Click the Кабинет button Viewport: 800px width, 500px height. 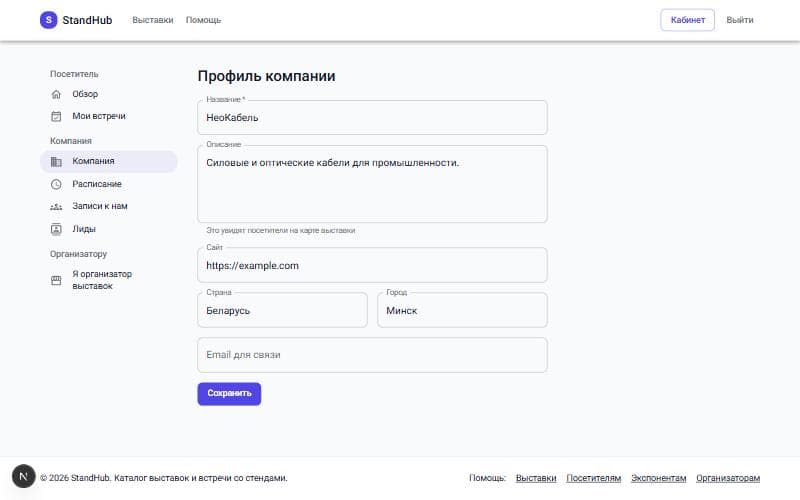coord(687,20)
